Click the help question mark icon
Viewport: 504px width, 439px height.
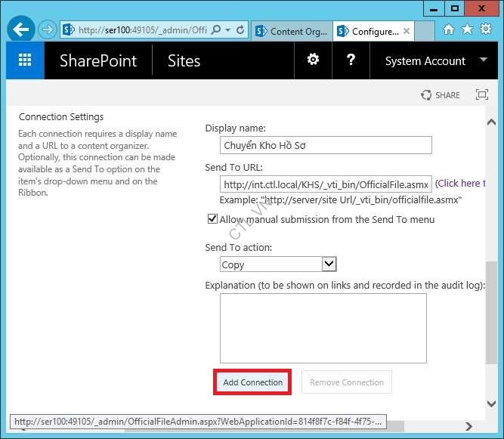pyautogui.click(x=351, y=60)
